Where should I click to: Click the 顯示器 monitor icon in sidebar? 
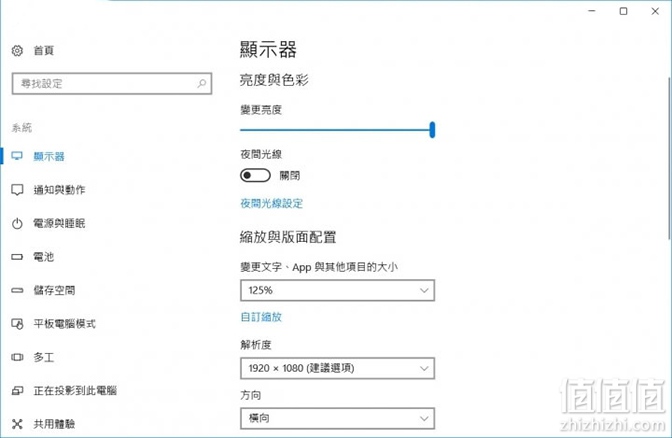pyautogui.click(x=17, y=156)
